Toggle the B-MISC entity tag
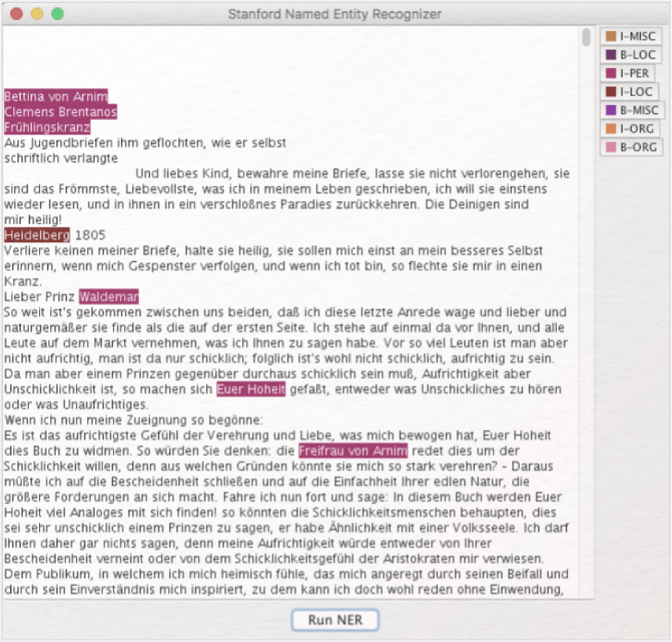The height and width of the screenshot is (642, 672). [x=632, y=110]
